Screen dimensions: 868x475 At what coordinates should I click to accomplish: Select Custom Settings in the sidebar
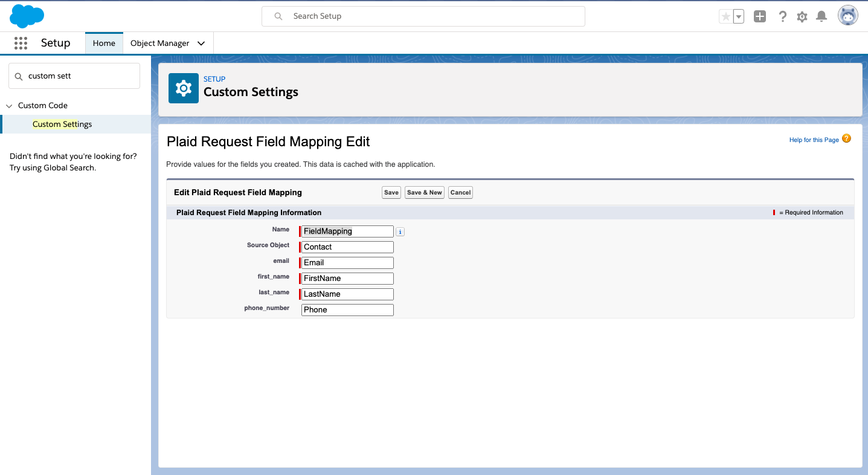pyautogui.click(x=62, y=124)
